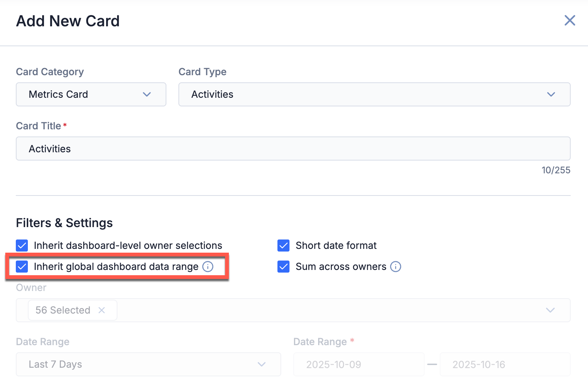Select the Add New Card title

(x=67, y=21)
